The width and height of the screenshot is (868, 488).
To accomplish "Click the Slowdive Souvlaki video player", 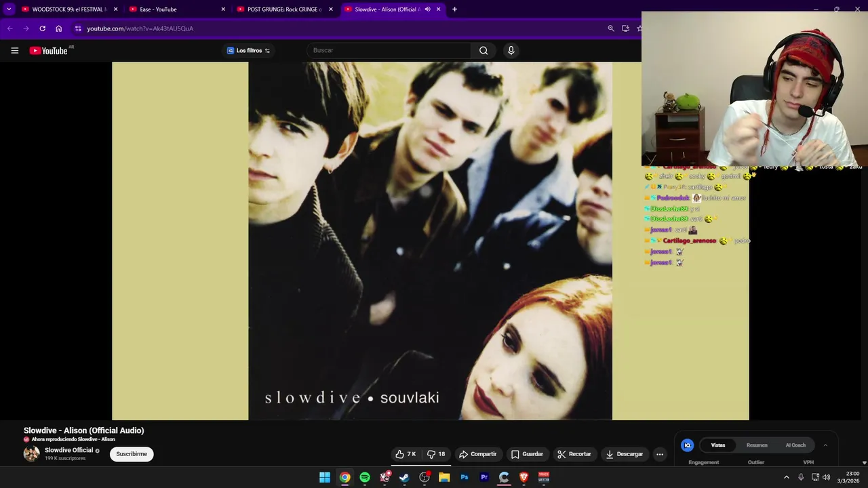I will pyautogui.click(x=430, y=241).
